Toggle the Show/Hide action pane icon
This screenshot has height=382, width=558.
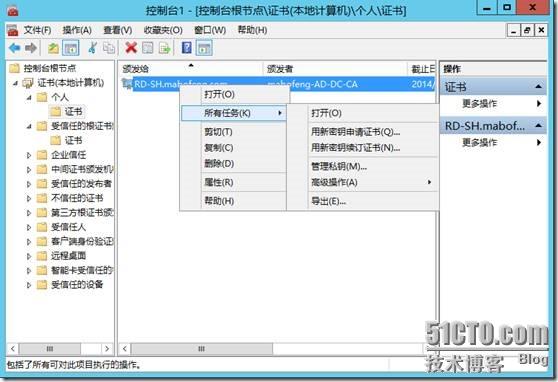[204, 48]
